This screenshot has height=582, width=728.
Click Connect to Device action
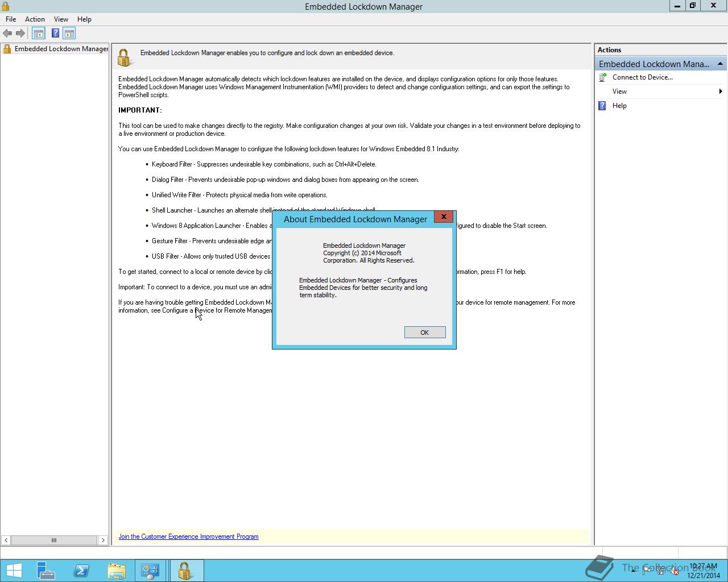tap(642, 77)
